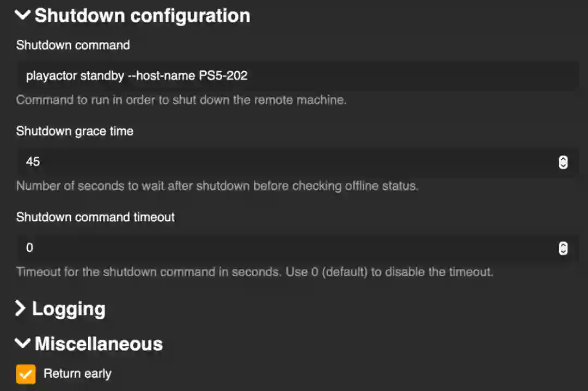This screenshot has height=391, width=588.
Task: Expand the Logging section chevron
Action: pyautogui.click(x=21, y=309)
